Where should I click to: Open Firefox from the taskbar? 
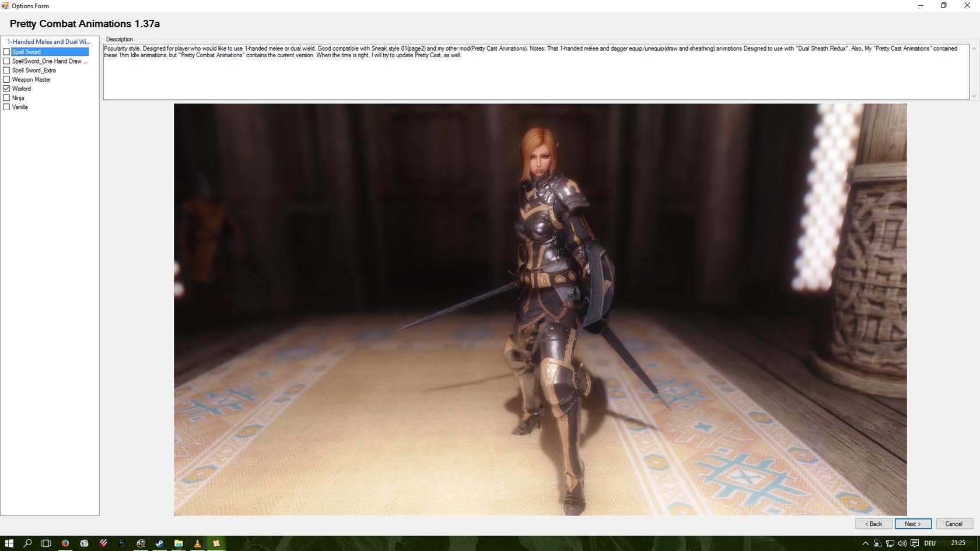65,543
